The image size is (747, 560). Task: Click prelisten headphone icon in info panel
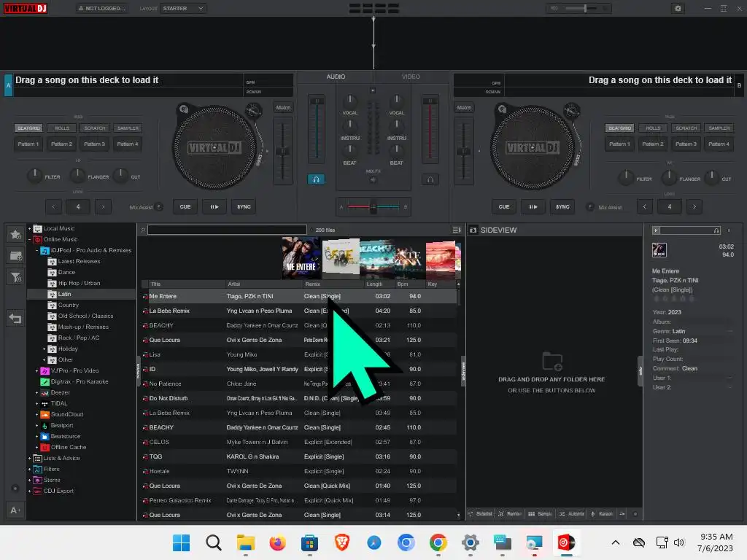pos(716,230)
